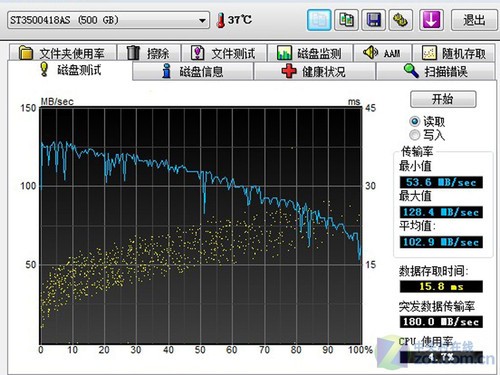This screenshot has height=375, width=500.
Task: Click the copy screenshot icon
Action: [x=346, y=20]
